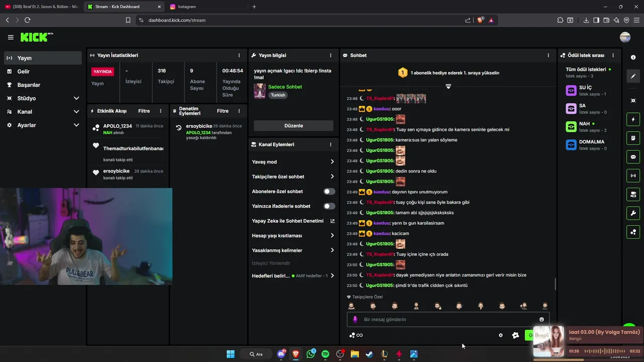
Task: Open the Yayın İstatistikleri panel options menu
Action: pos(239,55)
